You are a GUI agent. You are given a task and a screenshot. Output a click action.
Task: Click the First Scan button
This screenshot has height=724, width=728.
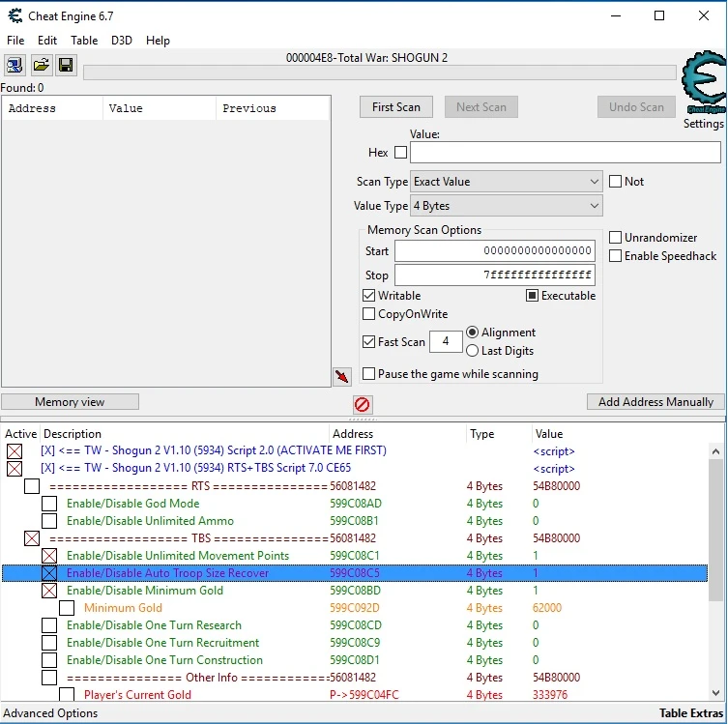point(396,107)
